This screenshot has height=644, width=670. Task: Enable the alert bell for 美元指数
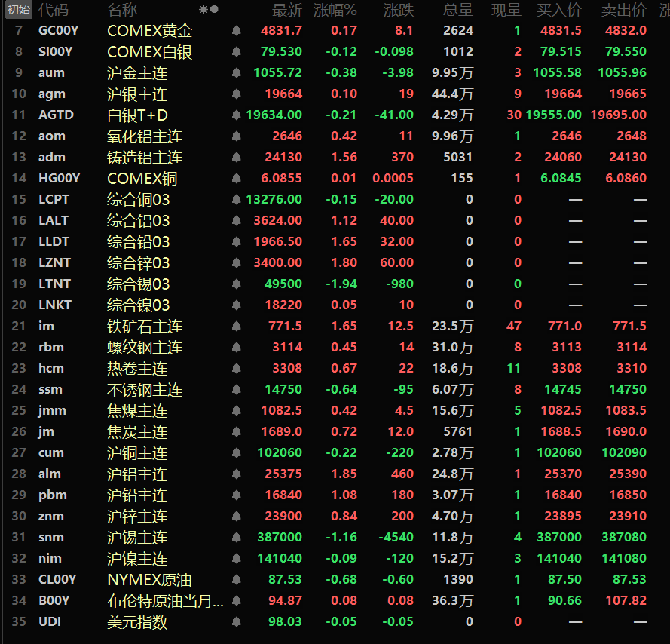[x=237, y=622]
